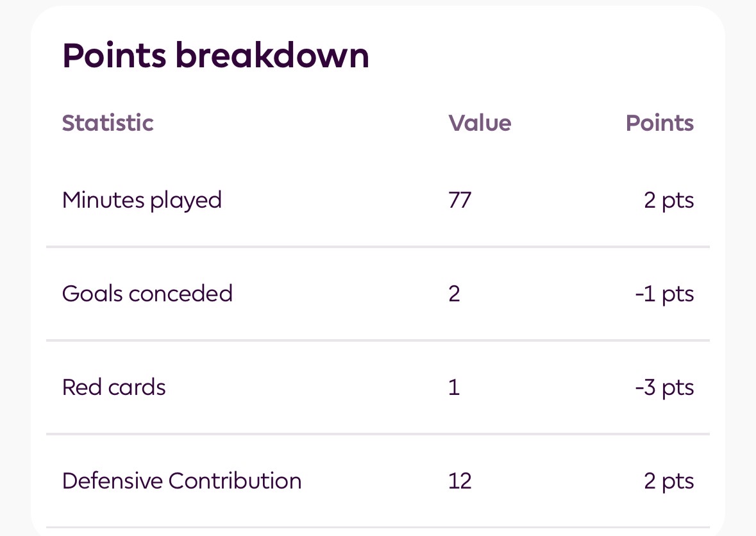Click the divider line under Minutes played row

[378, 247]
